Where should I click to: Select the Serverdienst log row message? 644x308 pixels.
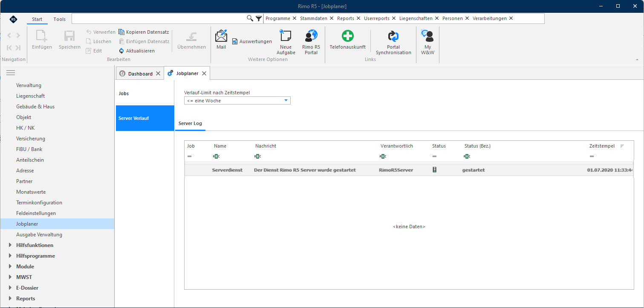click(305, 170)
